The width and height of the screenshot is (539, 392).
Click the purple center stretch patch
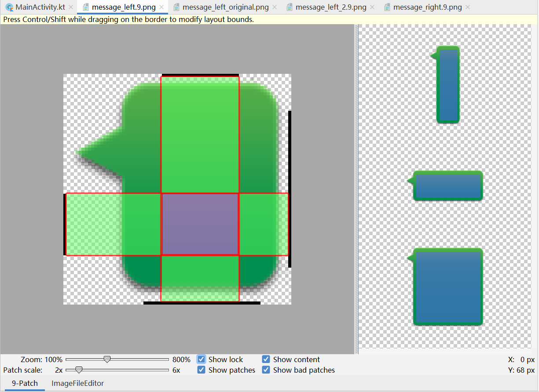[x=200, y=224]
